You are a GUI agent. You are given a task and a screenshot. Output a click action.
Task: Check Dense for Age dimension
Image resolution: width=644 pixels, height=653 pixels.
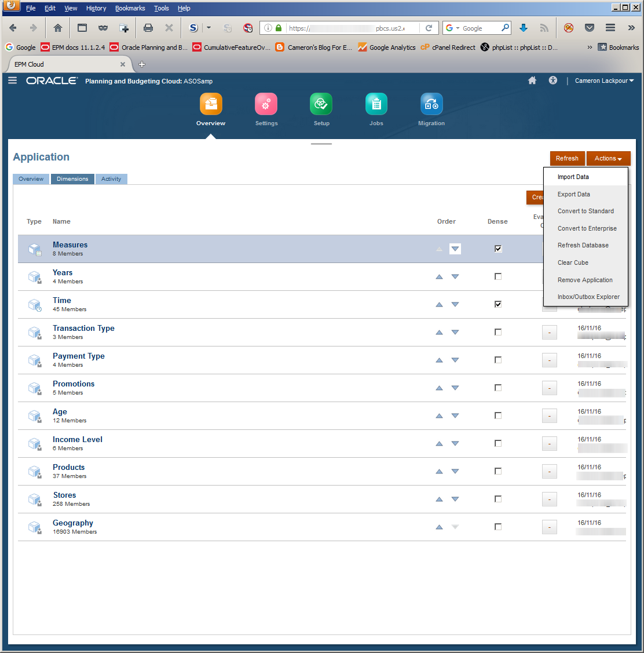[x=498, y=415]
